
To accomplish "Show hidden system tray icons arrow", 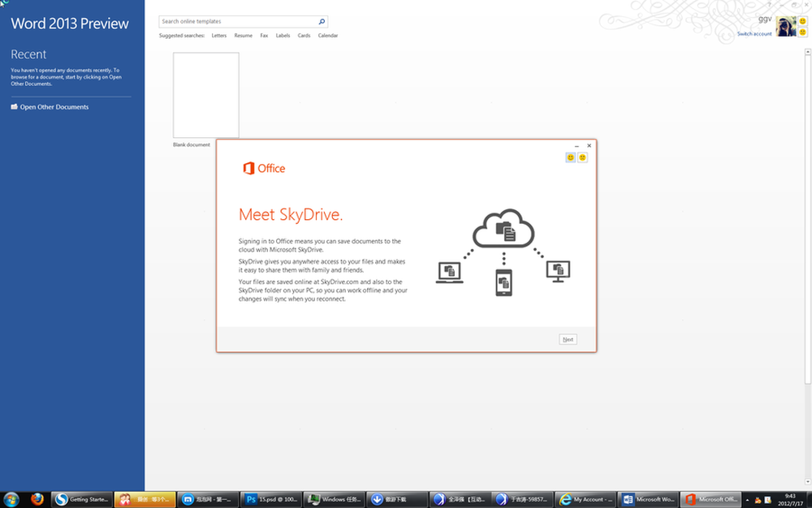I will point(747,500).
